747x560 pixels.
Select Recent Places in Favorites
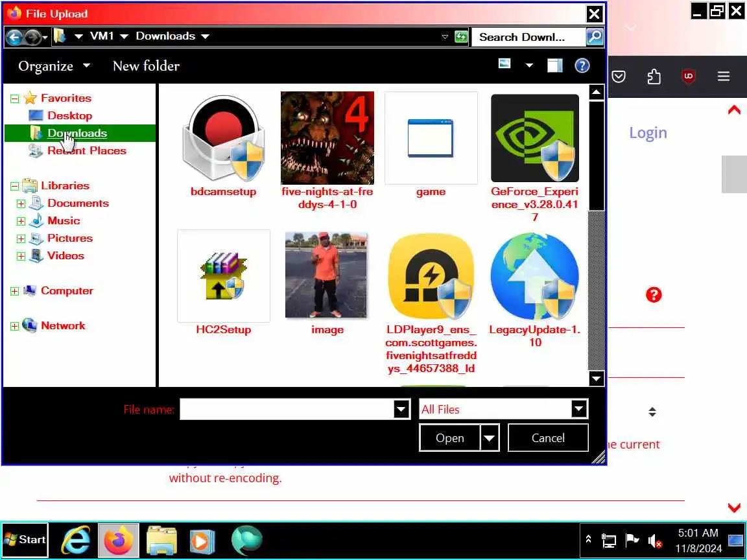pyautogui.click(x=87, y=150)
